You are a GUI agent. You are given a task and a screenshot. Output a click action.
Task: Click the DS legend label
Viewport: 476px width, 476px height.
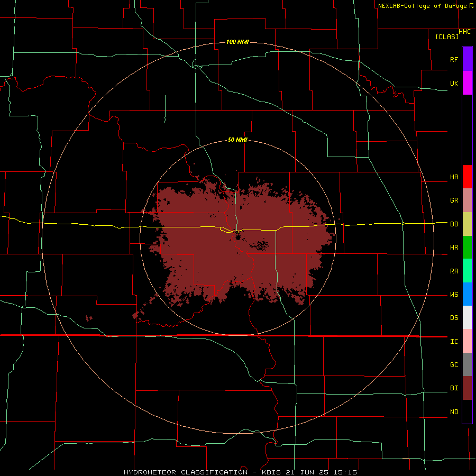(454, 318)
